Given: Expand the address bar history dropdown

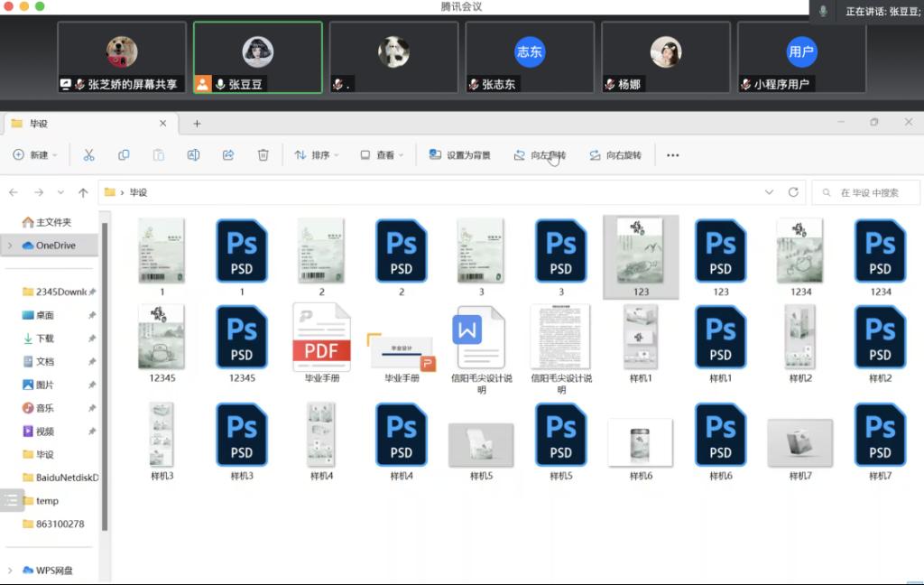Looking at the screenshot, I should [769, 192].
